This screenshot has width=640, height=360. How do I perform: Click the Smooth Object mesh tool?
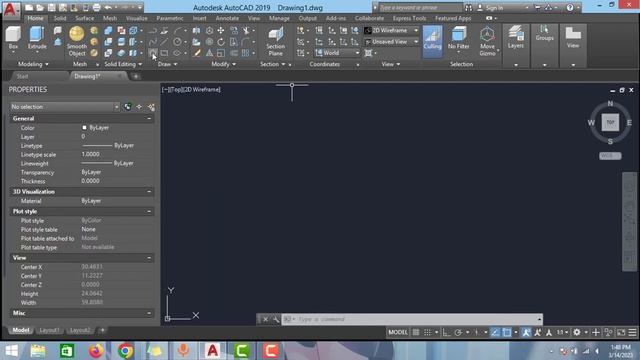77,41
